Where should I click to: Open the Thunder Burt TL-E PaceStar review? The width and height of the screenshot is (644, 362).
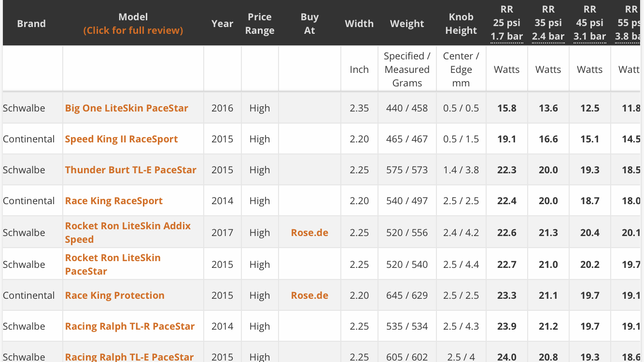(131, 170)
